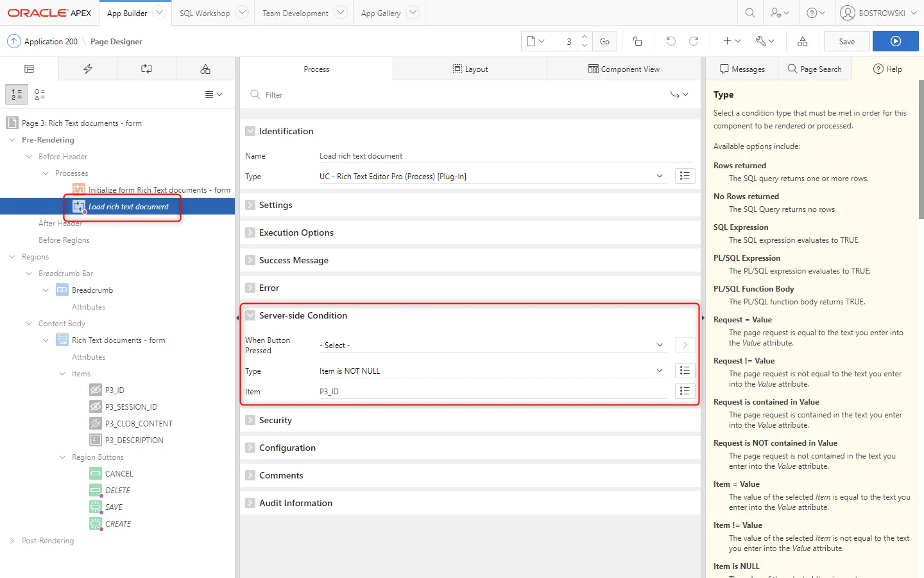
Task: Click the Run Page play icon
Action: click(895, 41)
